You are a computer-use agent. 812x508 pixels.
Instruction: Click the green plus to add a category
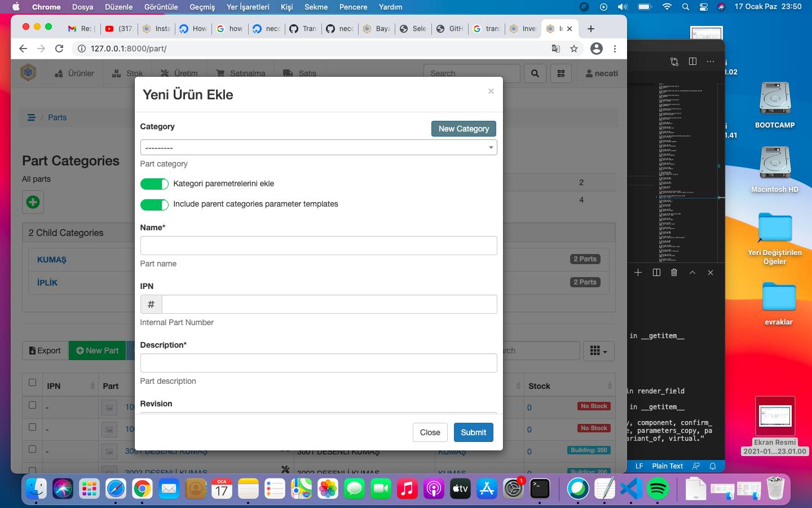point(32,202)
